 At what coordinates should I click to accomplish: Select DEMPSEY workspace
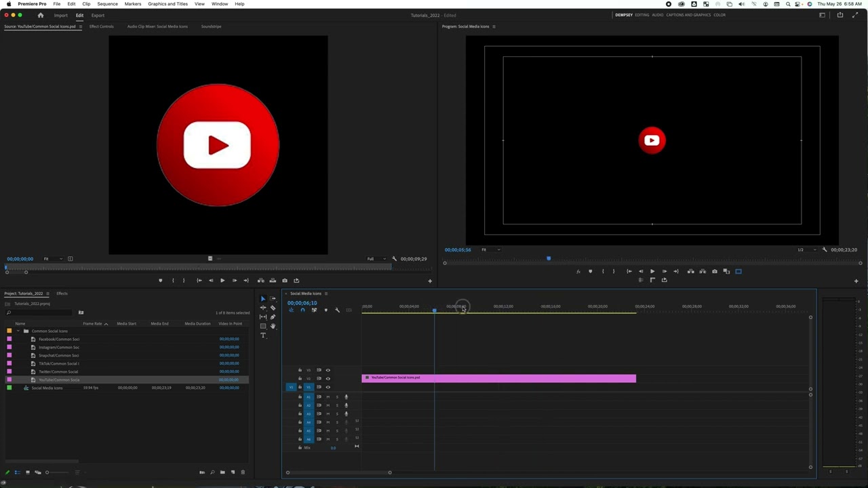tap(623, 15)
